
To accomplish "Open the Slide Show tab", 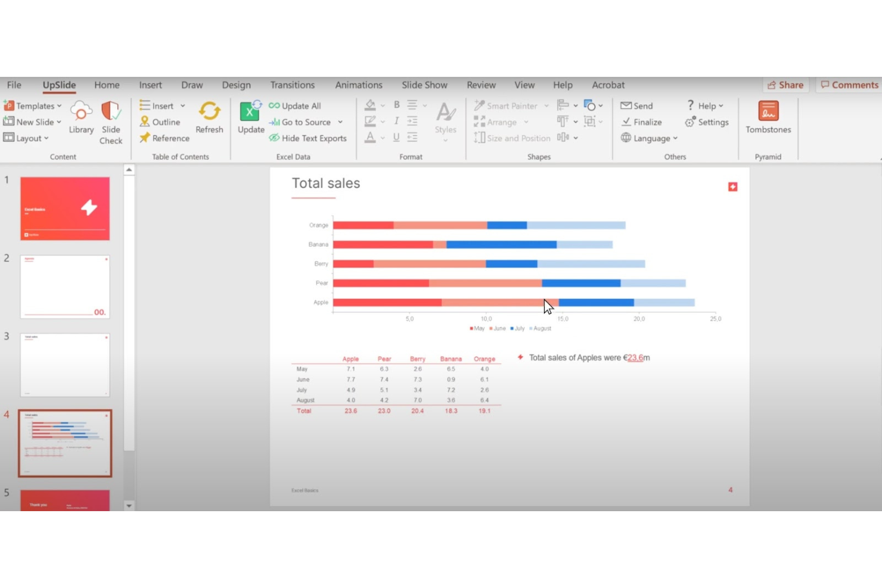I will (424, 85).
